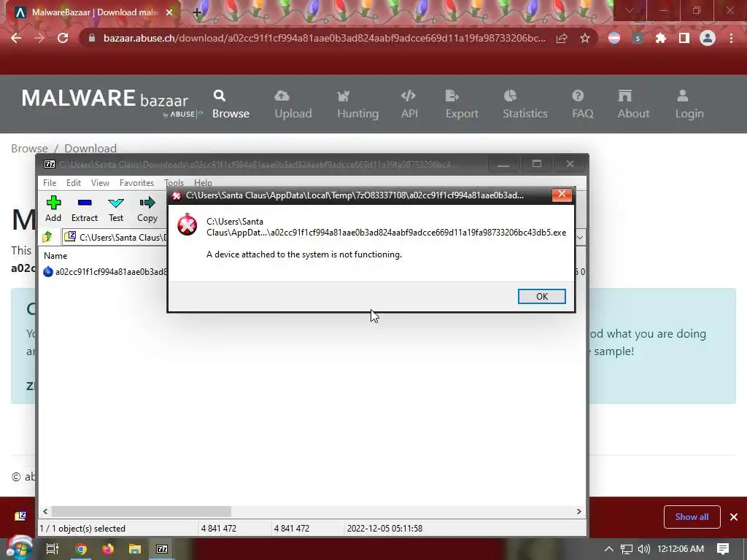The height and width of the screenshot is (560, 747).
Task: Open a new Chrome tab
Action: pos(197,12)
